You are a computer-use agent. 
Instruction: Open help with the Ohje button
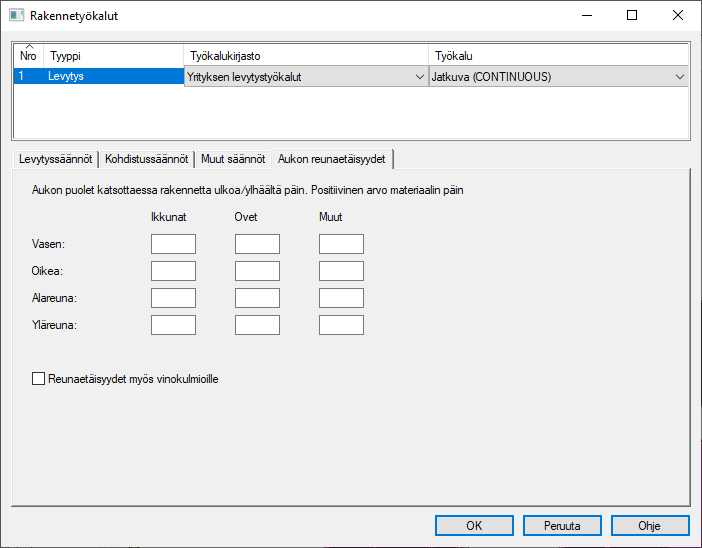click(x=649, y=525)
